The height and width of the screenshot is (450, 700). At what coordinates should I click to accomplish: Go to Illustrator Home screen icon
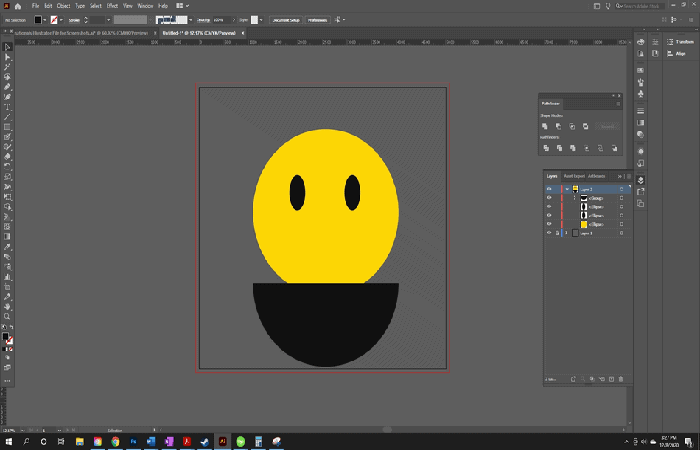pyautogui.click(x=18, y=6)
